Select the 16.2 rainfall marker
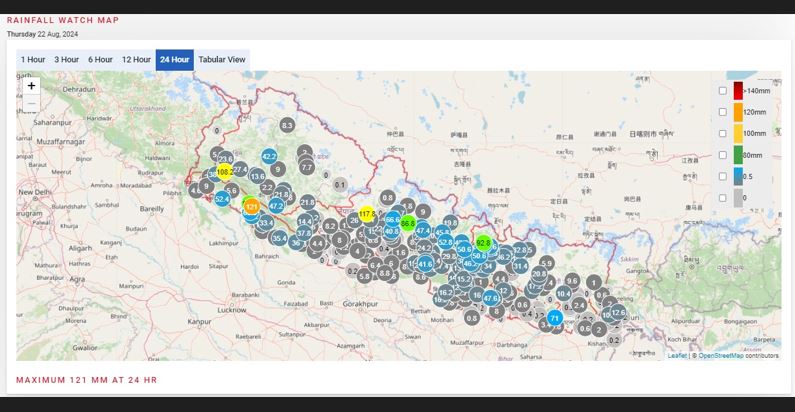This screenshot has width=795, height=412. pyautogui.click(x=446, y=292)
